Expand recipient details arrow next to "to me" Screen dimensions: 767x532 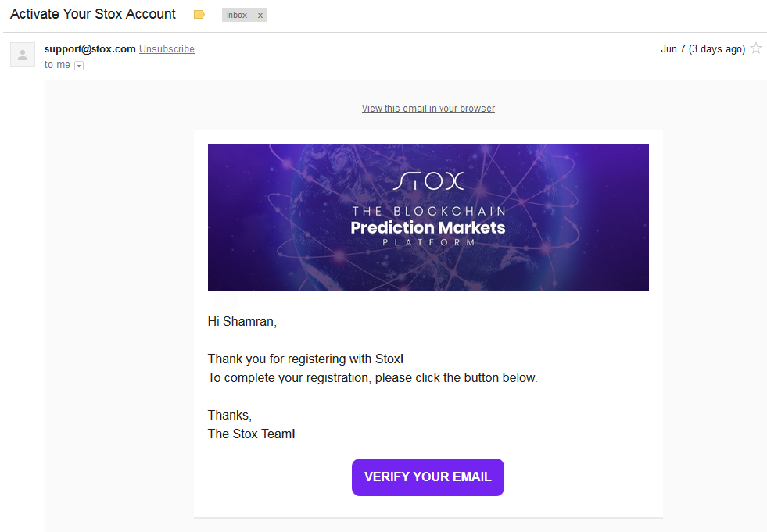[x=79, y=66]
